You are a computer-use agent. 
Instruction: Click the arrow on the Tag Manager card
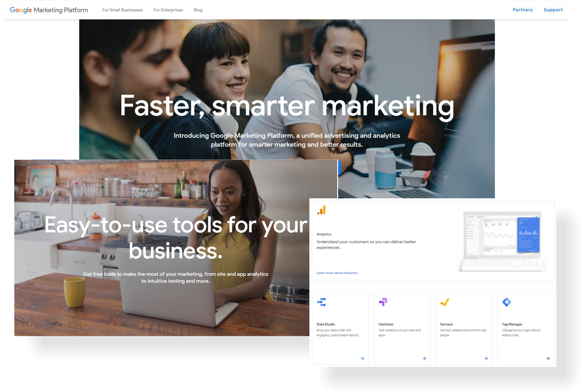[x=548, y=359]
